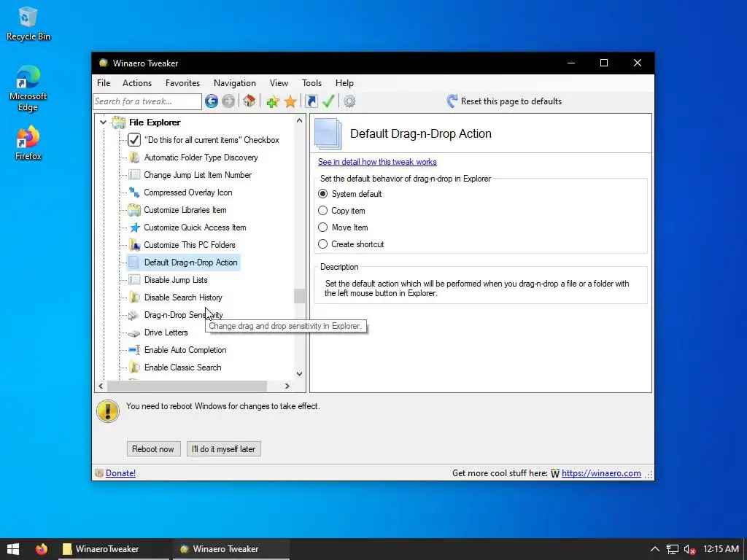The width and height of the screenshot is (747, 560).
Task: Select "Drive Letters" in the tree
Action: click(166, 332)
